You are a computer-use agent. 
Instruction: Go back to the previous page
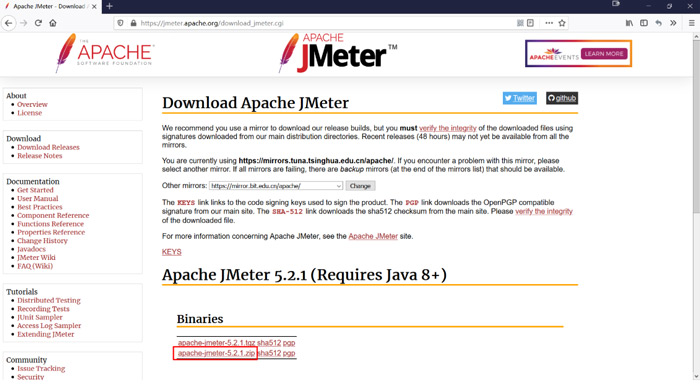9,23
